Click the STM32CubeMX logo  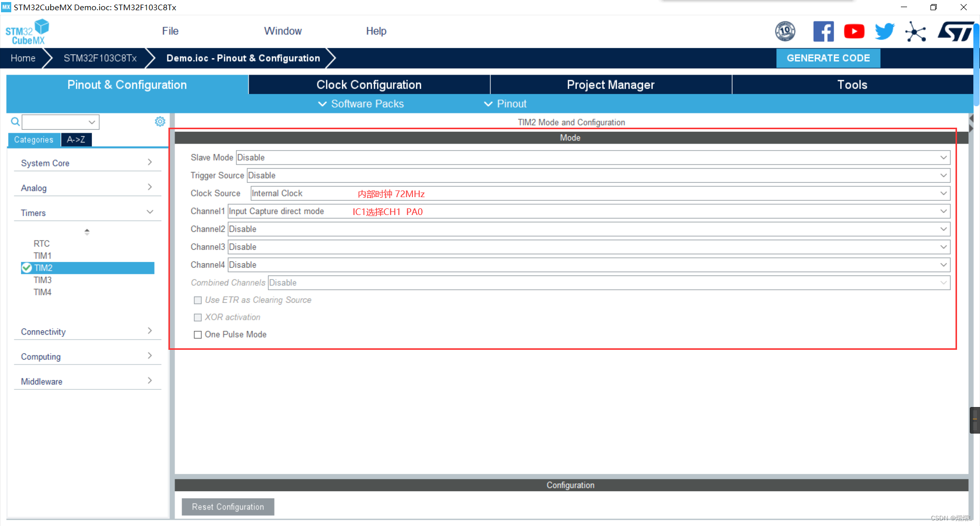tap(27, 32)
